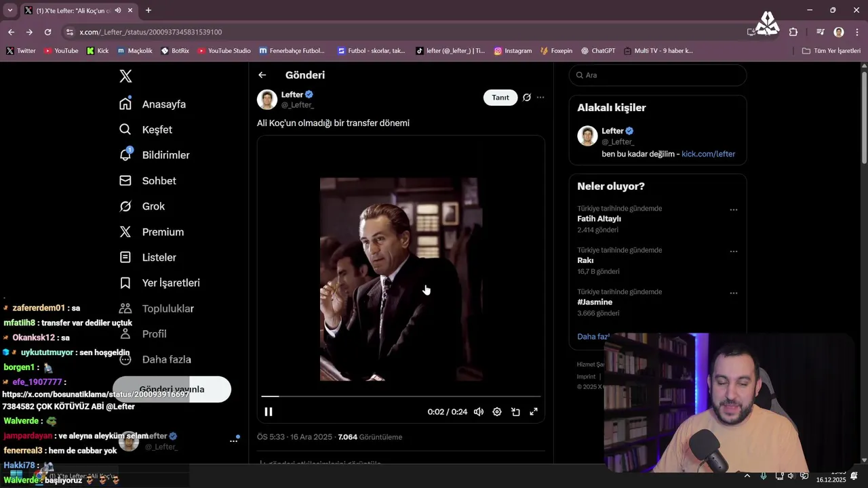Viewport: 868px width, 488px height.
Task: Open the #Jasmine trending topic
Action: point(595,302)
